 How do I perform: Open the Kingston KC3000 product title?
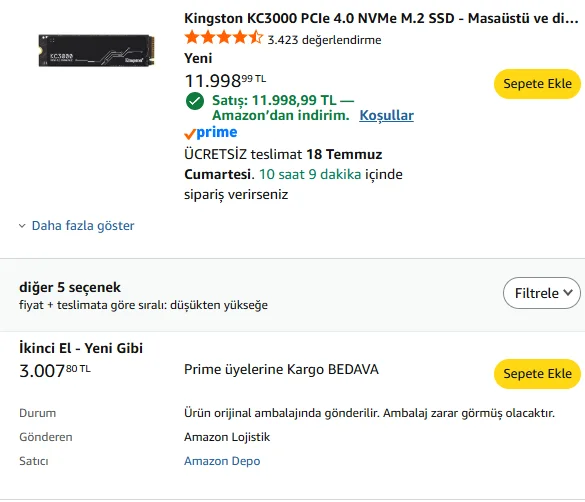pos(381,18)
